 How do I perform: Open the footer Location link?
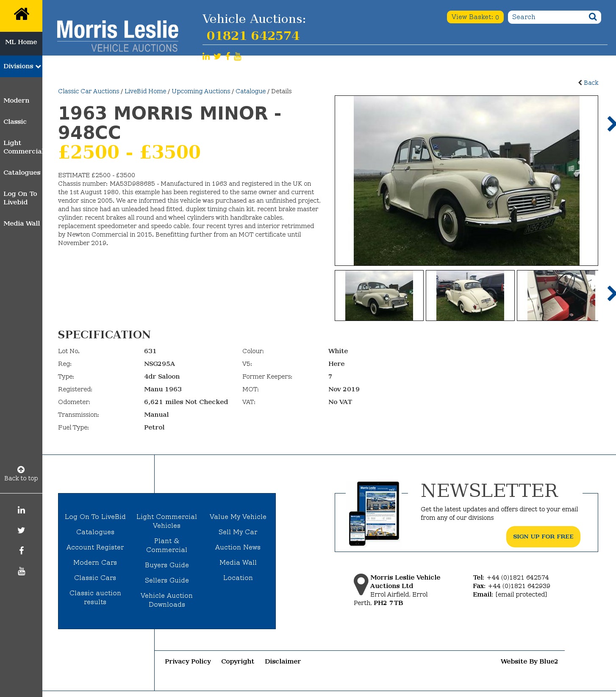[x=238, y=578]
